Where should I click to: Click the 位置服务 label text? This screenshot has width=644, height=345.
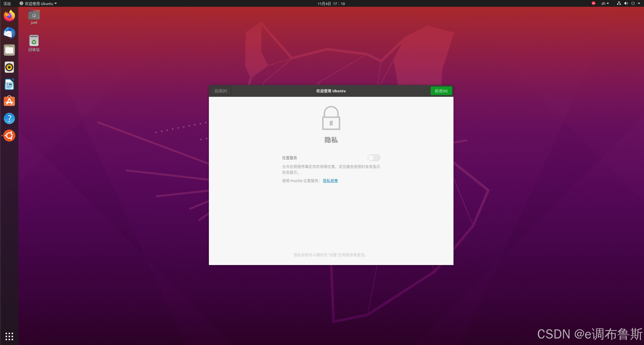(x=289, y=158)
